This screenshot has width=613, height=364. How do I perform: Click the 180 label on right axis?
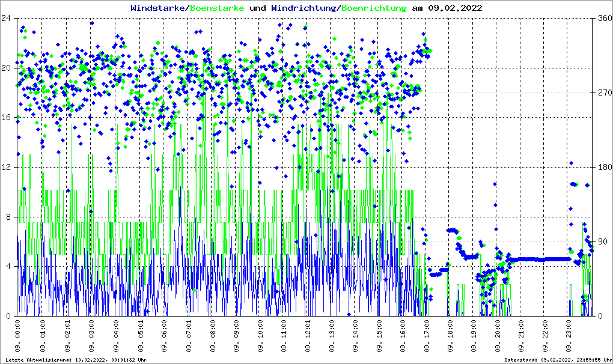point(603,168)
